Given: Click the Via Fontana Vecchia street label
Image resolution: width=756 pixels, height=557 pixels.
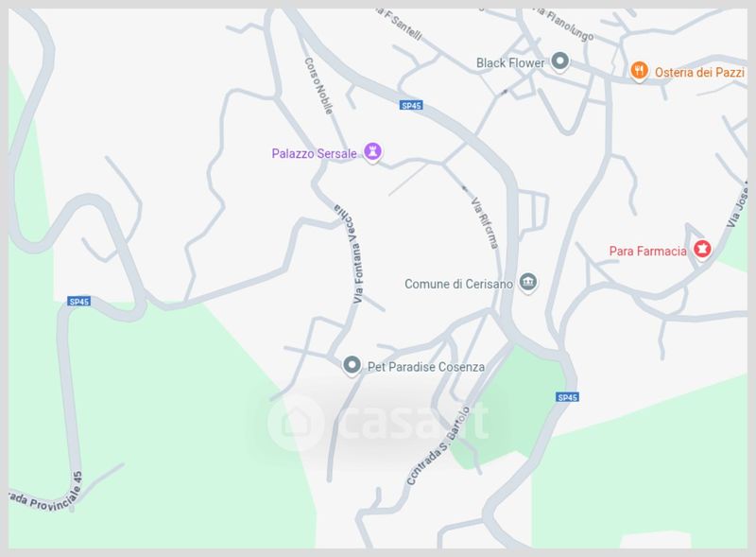Looking at the screenshot, I should point(352,253).
